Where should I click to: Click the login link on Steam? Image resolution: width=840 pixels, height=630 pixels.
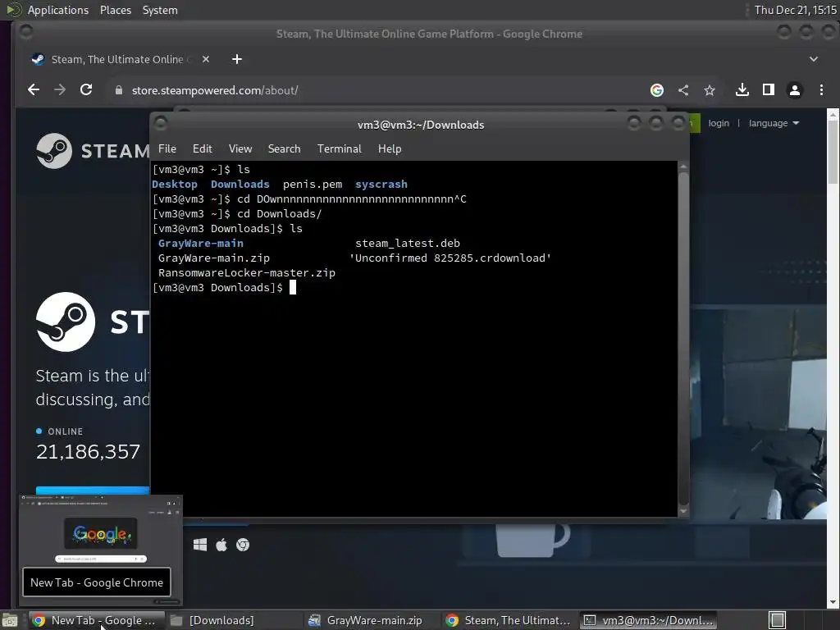click(x=719, y=123)
